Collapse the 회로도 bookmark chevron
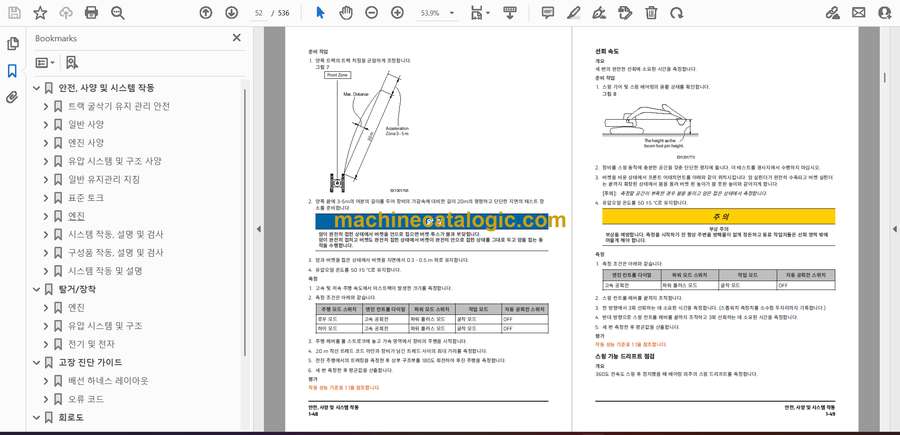900x435 pixels. click(x=36, y=417)
